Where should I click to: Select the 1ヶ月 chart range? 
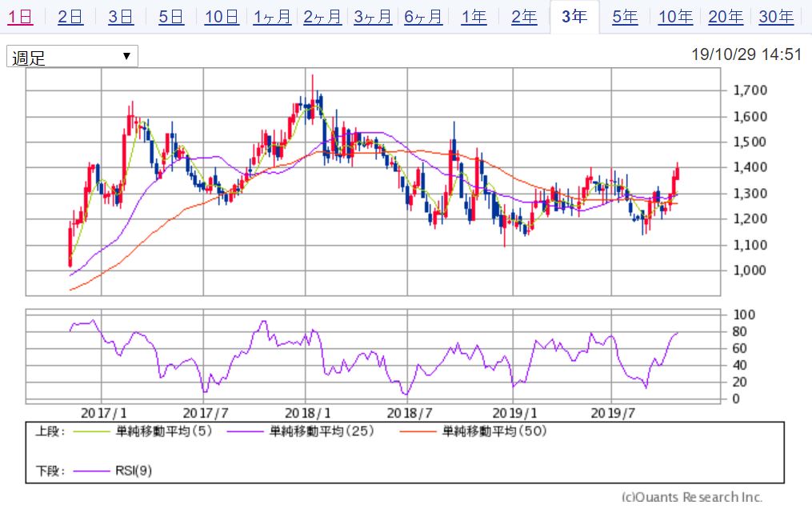272,17
